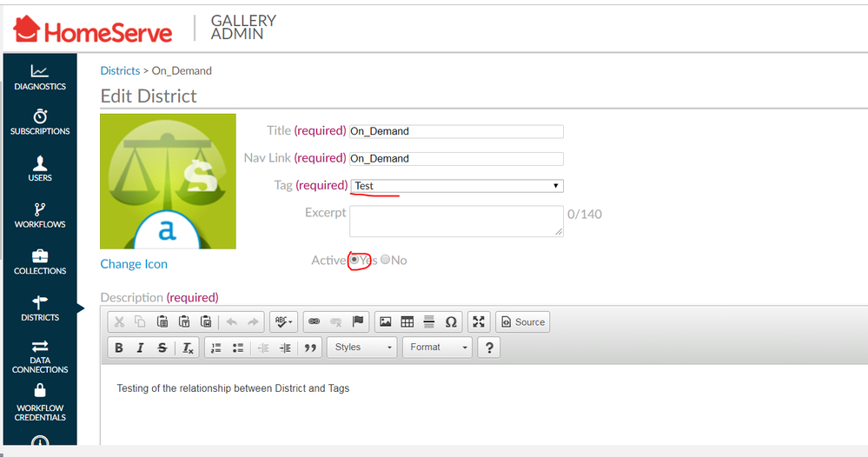Click the description text about District and Tags

pyautogui.click(x=233, y=388)
